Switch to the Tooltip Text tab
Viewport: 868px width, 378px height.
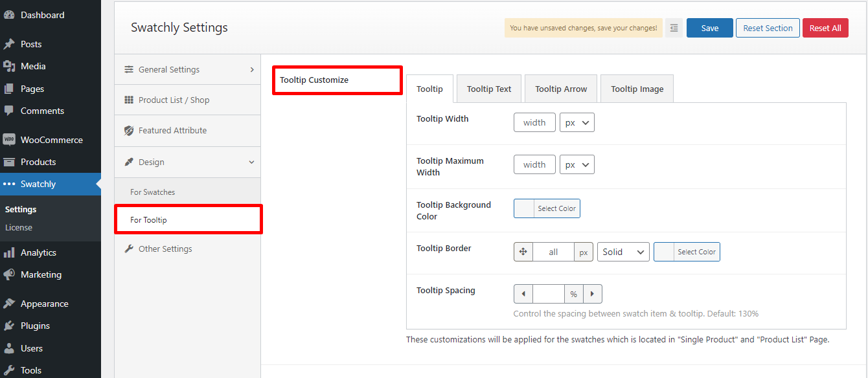(489, 89)
